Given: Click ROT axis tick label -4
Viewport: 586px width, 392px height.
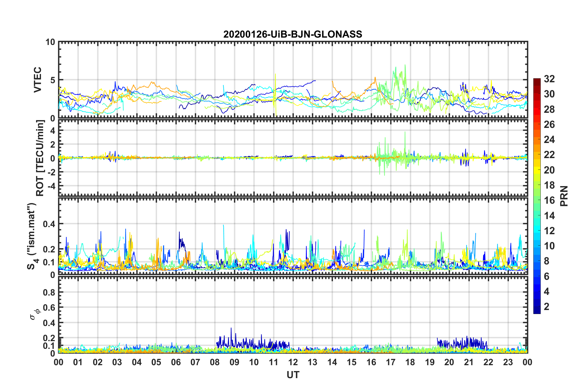Looking at the screenshot, I should [52, 186].
